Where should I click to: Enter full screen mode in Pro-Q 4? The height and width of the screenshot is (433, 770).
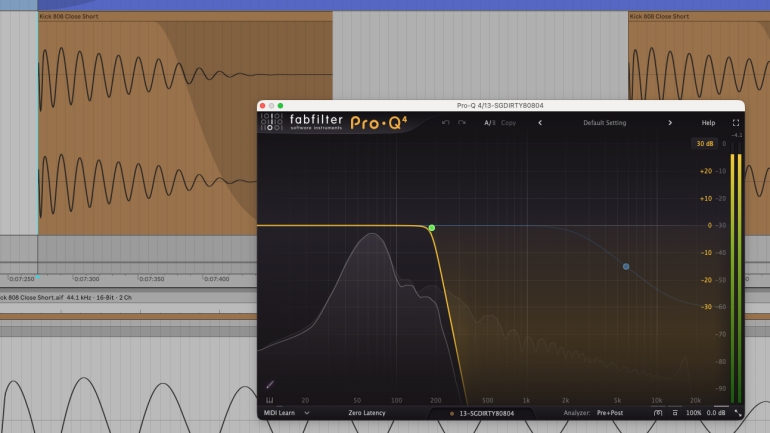[736, 123]
